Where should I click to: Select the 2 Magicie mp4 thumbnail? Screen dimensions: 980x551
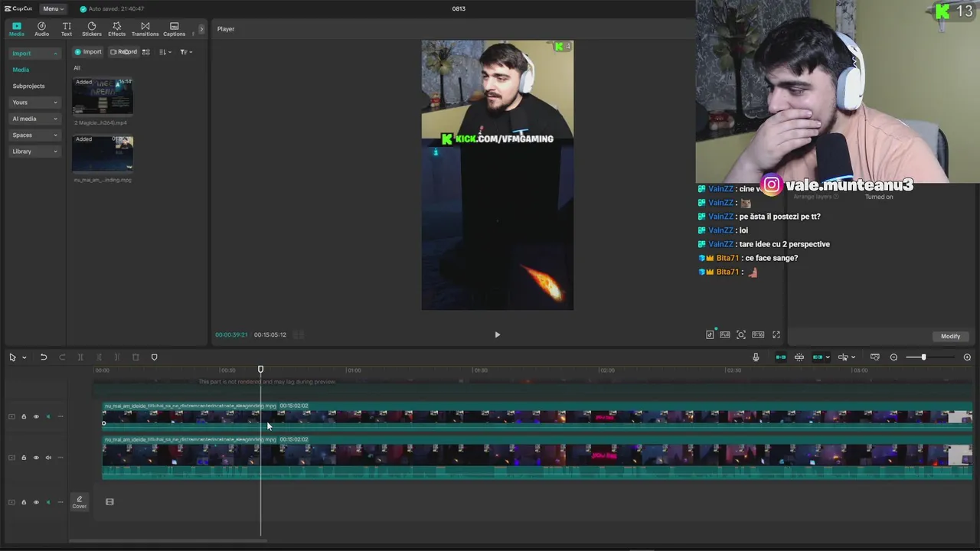coord(103,96)
